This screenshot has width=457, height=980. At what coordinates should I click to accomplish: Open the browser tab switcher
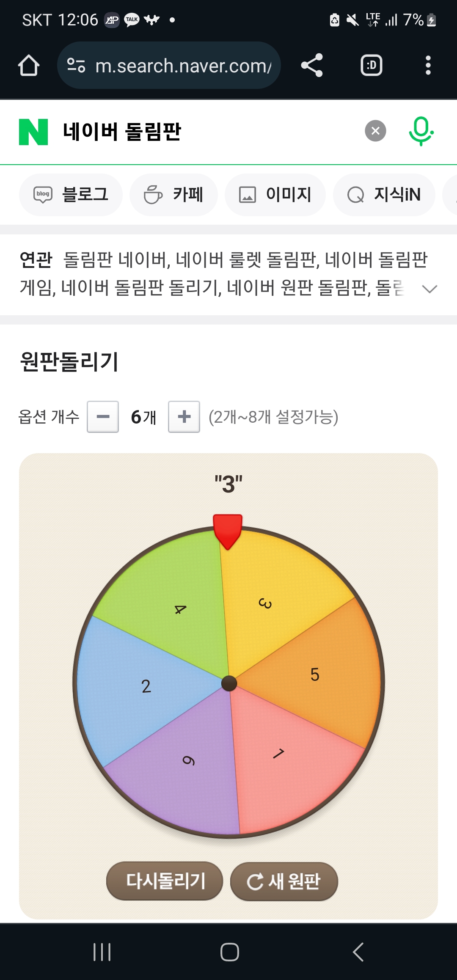371,66
